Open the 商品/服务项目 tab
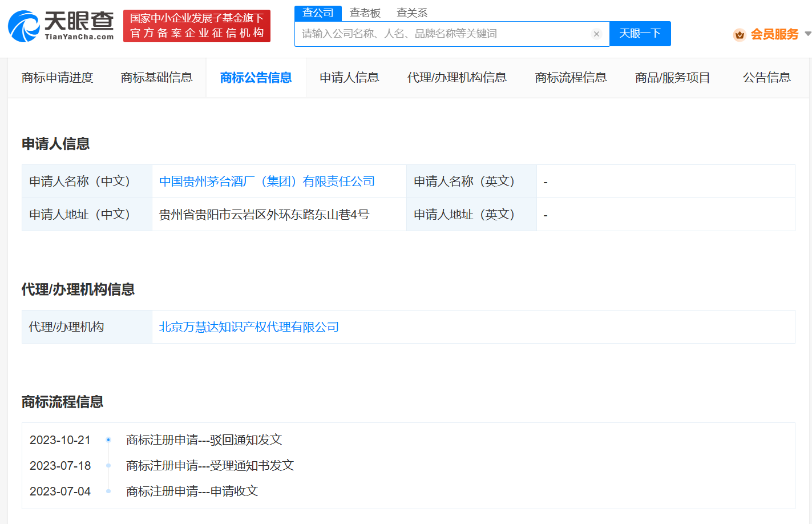The width and height of the screenshot is (812, 524). (672, 78)
